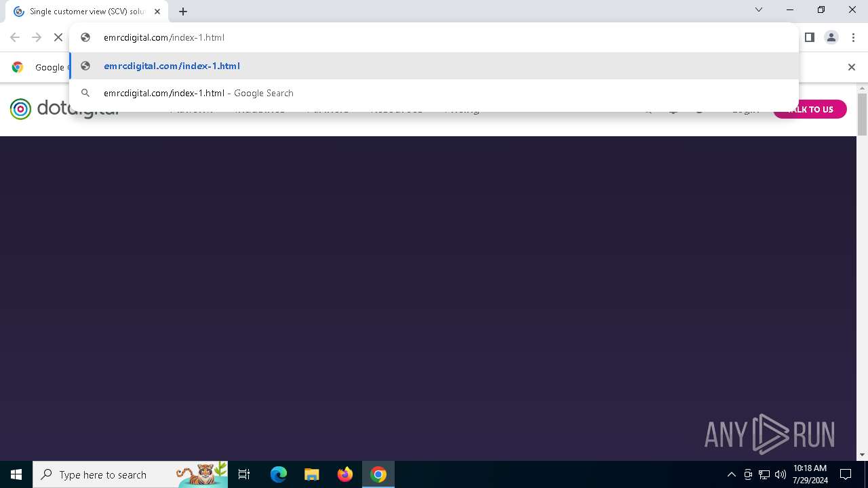Launch Firefox from taskbar
Image resolution: width=868 pixels, height=488 pixels.
click(x=344, y=474)
